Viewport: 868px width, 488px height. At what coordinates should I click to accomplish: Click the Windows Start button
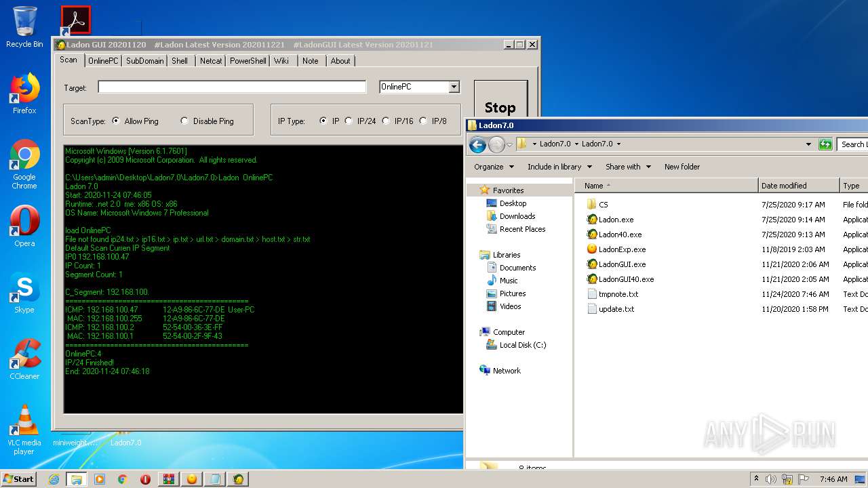pyautogui.click(x=18, y=479)
